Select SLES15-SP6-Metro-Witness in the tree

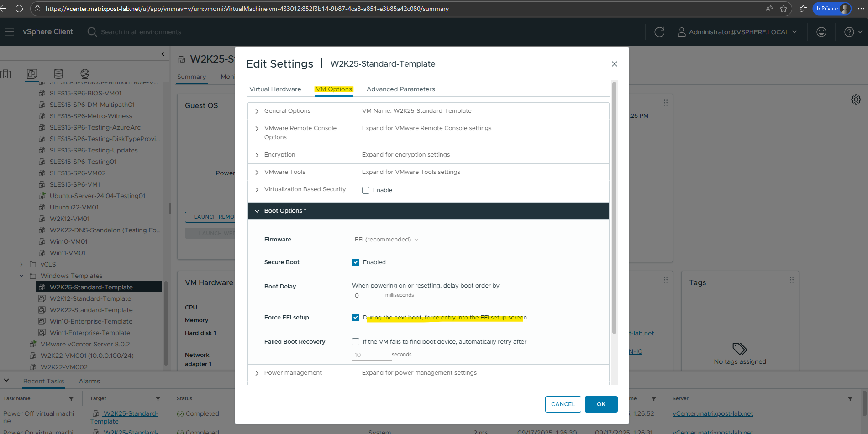pos(91,116)
